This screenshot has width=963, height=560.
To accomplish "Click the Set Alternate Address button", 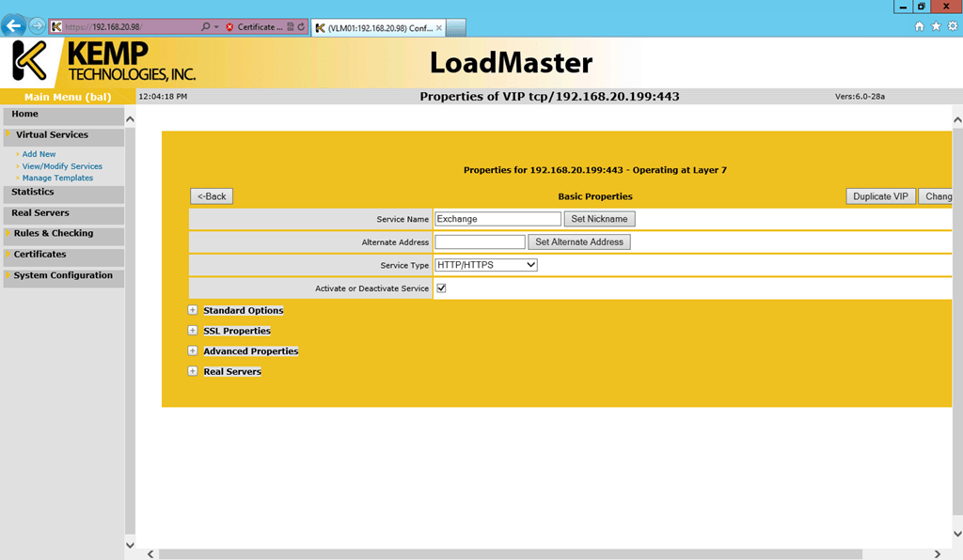I will pyautogui.click(x=579, y=241).
